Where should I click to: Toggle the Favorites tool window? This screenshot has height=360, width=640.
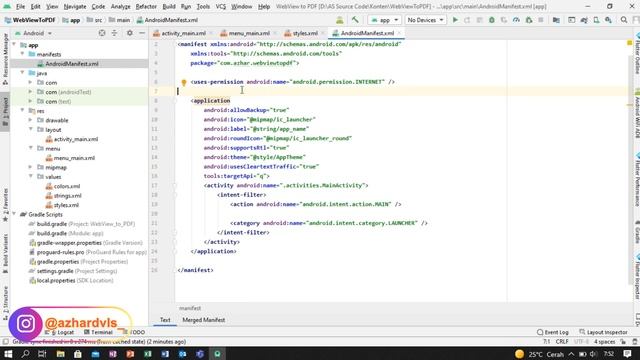[x=5, y=205]
